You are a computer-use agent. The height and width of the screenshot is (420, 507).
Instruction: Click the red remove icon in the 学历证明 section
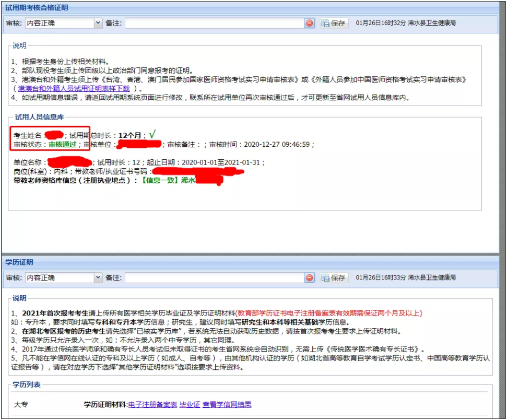(x=310, y=277)
